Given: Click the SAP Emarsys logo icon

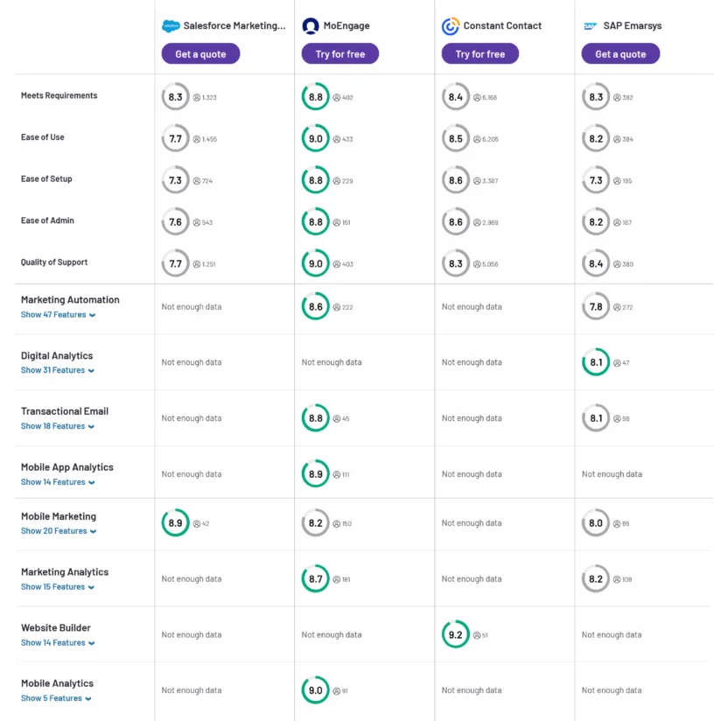Looking at the screenshot, I should [x=589, y=25].
